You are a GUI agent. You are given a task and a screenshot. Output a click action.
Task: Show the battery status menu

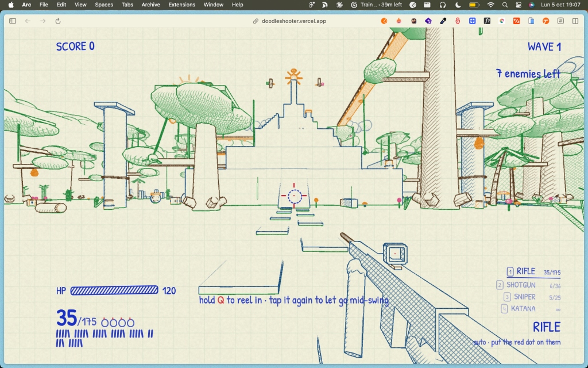point(474,5)
